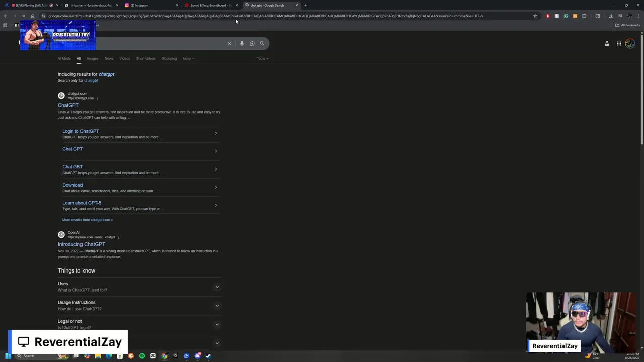Open Google apps grid
This screenshot has width=644, height=362.
click(x=619, y=44)
